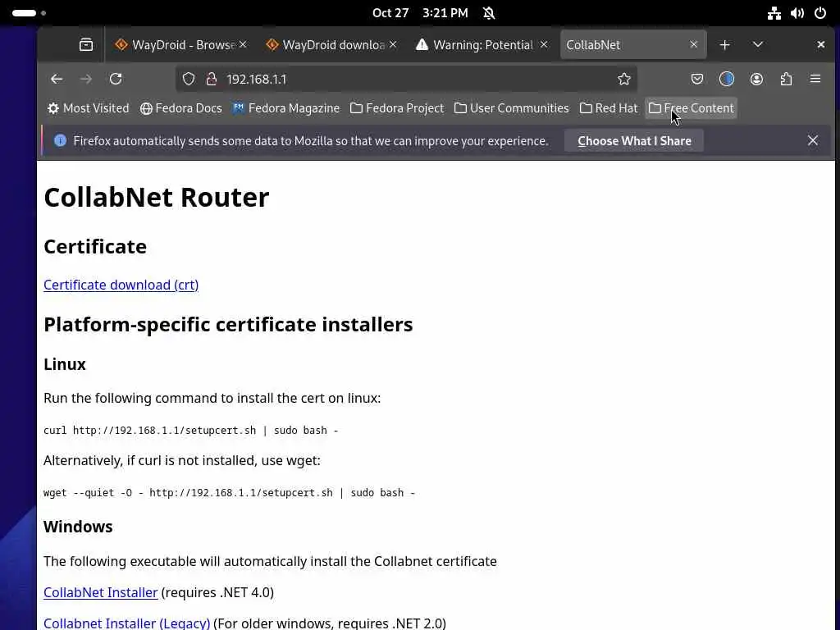Viewport: 840px width, 630px height.
Task: Go back to the previous page
Action: click(x=57, y=80)
